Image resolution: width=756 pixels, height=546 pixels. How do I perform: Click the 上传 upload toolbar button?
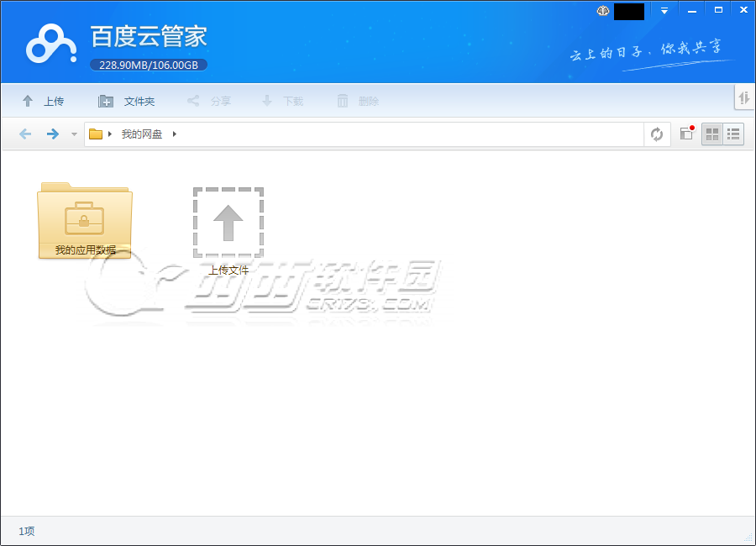[44, 102]
